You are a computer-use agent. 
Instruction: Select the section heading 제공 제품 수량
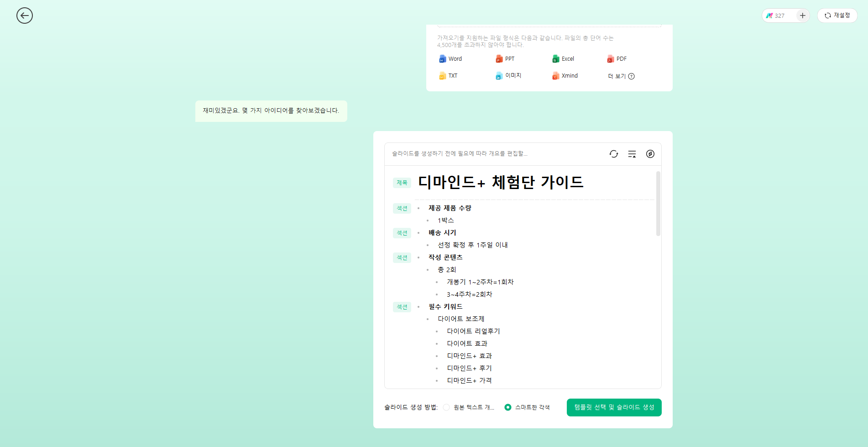pos(450,208)
